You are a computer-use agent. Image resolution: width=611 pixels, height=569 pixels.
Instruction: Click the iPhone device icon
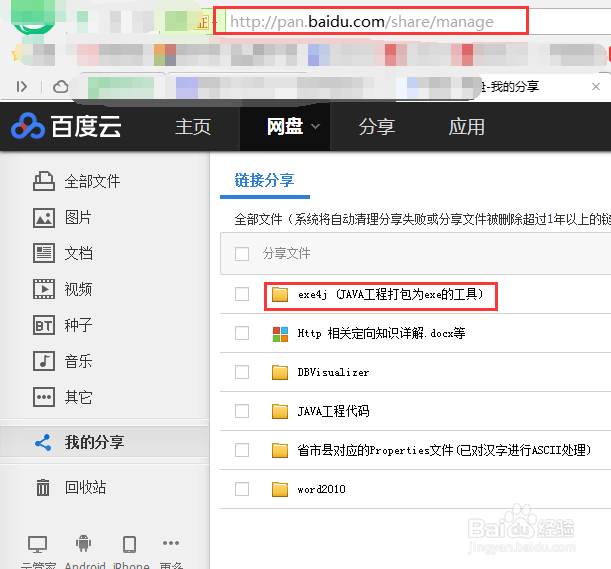(x=129, y=544)
